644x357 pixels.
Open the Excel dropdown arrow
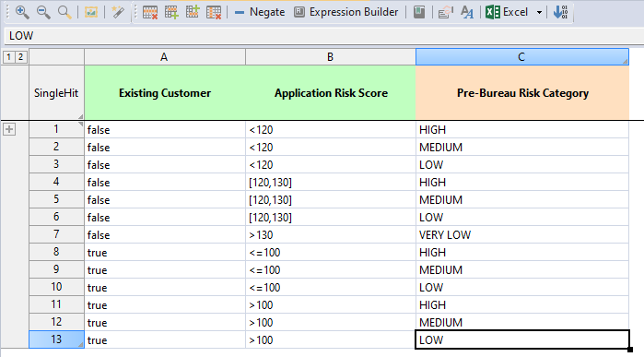(x=539, y=13)
